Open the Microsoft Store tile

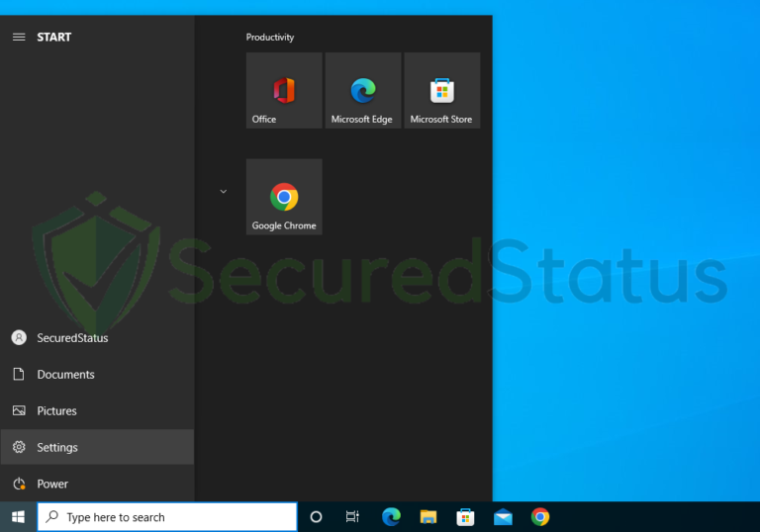pyautogui.click(x=442, y=91)
